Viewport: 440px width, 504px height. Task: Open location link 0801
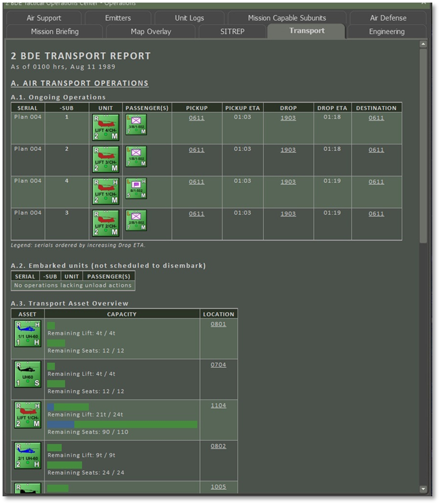click(218, 324)
